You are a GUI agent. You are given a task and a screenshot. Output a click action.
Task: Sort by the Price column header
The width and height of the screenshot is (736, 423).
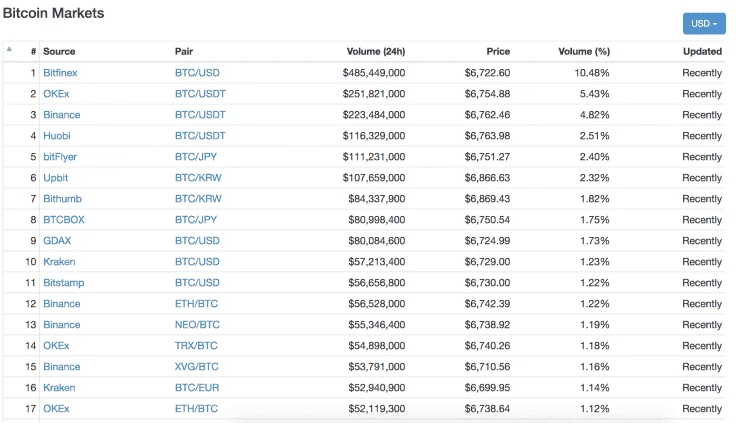[x=498, y=52]
